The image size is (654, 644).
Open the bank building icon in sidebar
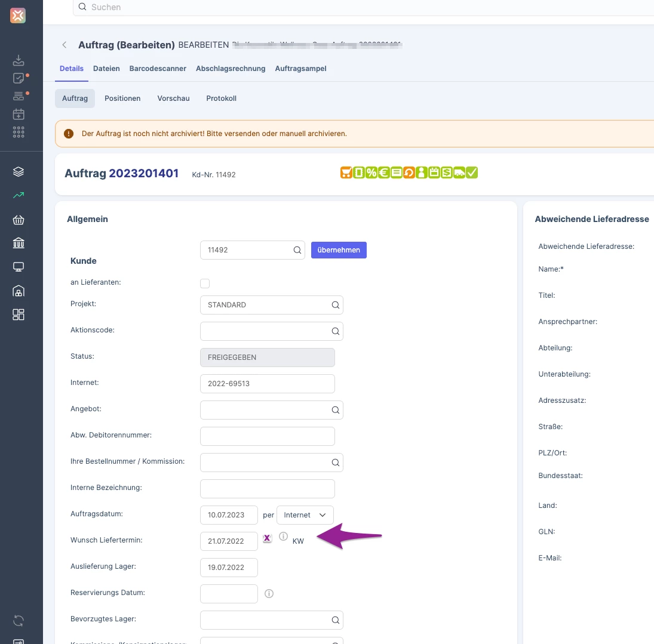[x=19, y=243]
